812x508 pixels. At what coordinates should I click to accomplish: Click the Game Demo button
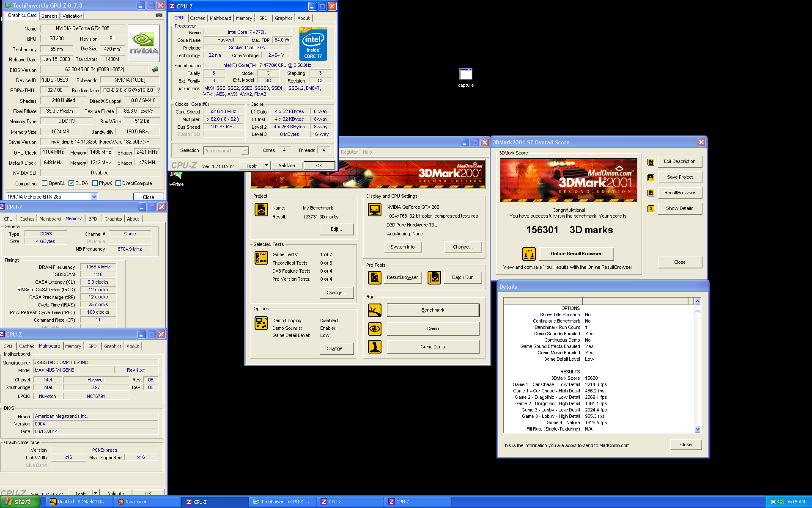click(x=433, y=347)
